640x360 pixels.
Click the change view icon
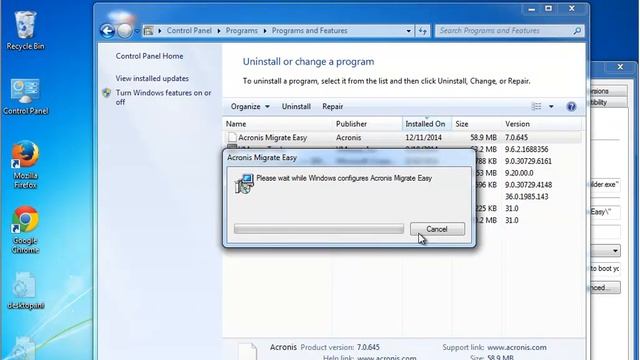tap(536, 107)
